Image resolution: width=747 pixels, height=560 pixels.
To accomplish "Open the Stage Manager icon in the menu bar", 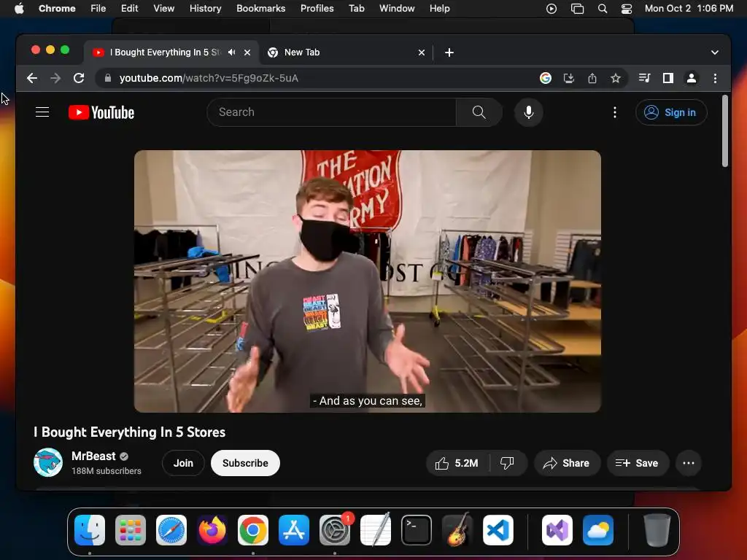I will point(578,8).
